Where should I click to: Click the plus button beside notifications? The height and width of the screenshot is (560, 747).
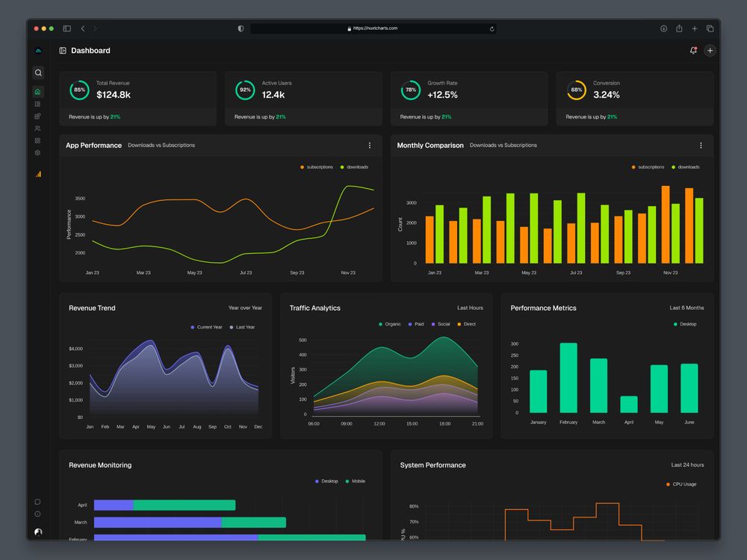710,51
